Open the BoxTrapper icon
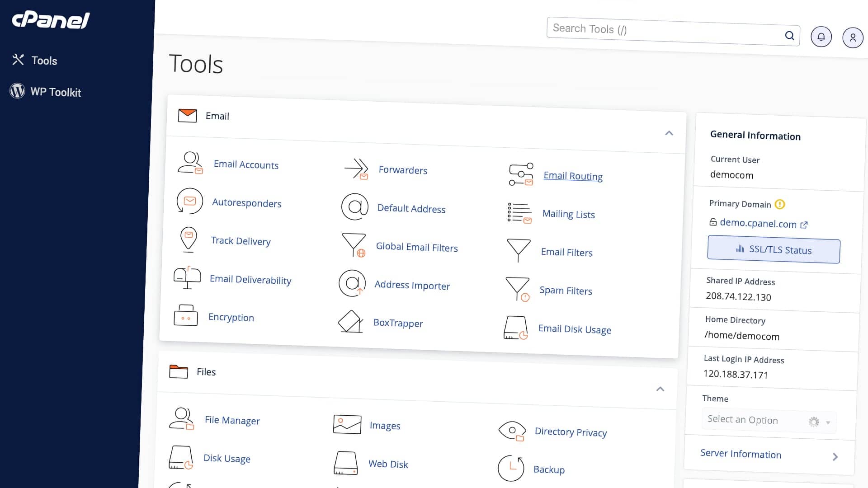The height and width of the screenshot is (488, 868). coord(351,322)
